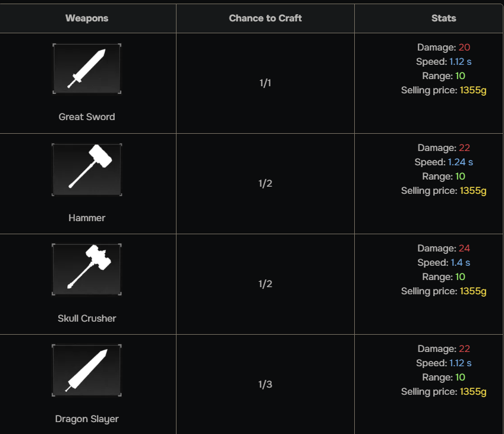Click the 1/1 craft chance value
This screenshot has height=434, width=504.
pos(265,83)
